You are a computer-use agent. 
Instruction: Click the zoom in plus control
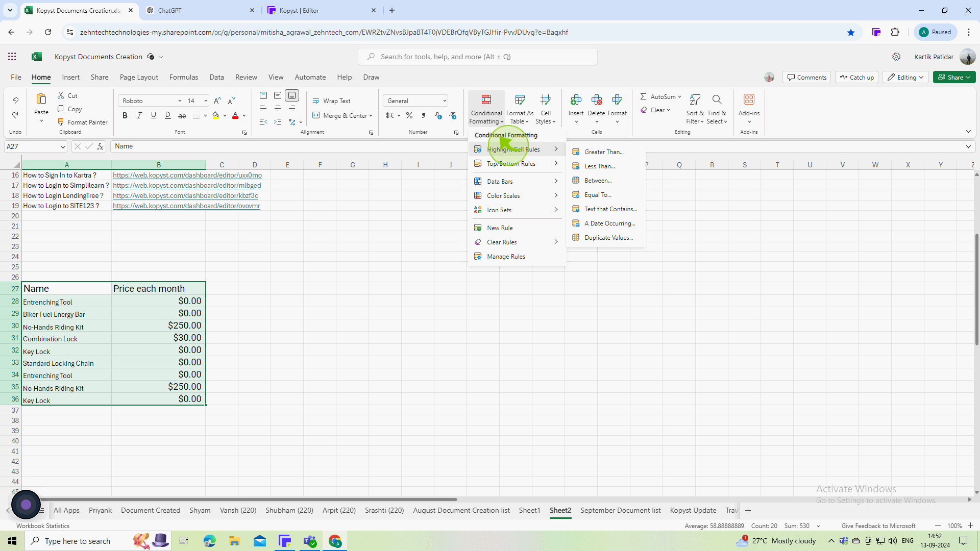[x=970, y=525]
